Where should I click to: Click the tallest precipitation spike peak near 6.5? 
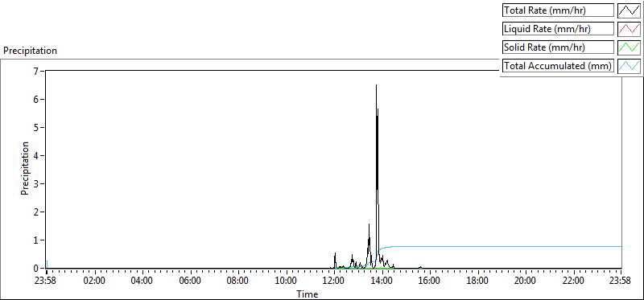point(376,85)
